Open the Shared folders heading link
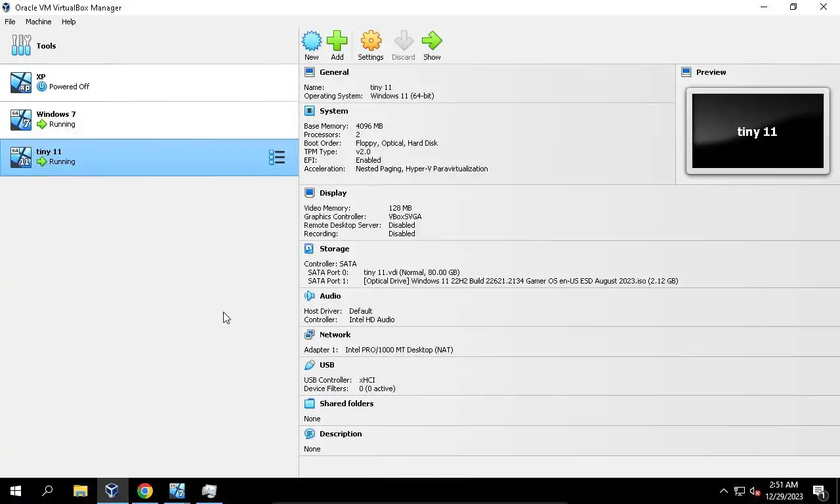Viewport: 840px width, 504px height. click(346, 404)
